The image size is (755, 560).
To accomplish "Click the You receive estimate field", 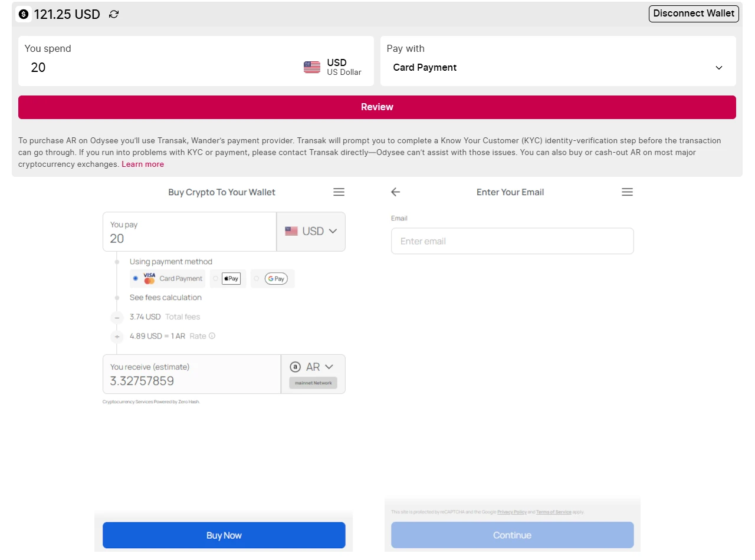I will [x=192, y=374].
